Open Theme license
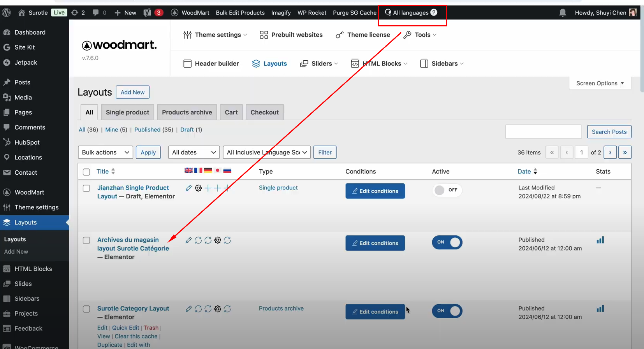The width and height of the screenshot is (644, 349). pyautogui.click(x=363, y=35)
